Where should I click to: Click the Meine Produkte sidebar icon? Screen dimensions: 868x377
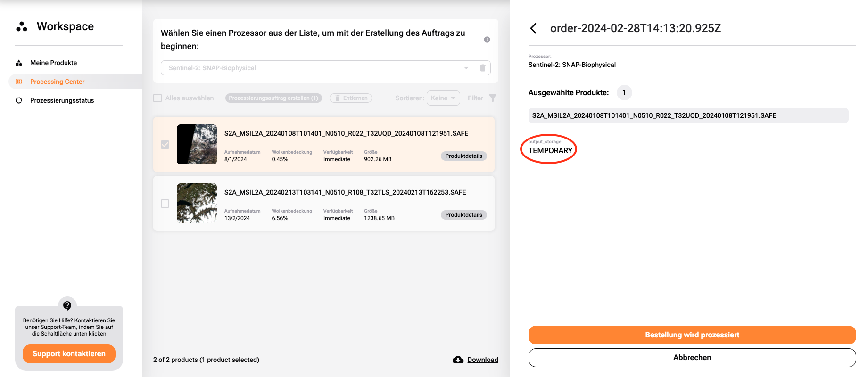(x=19, y=63)
